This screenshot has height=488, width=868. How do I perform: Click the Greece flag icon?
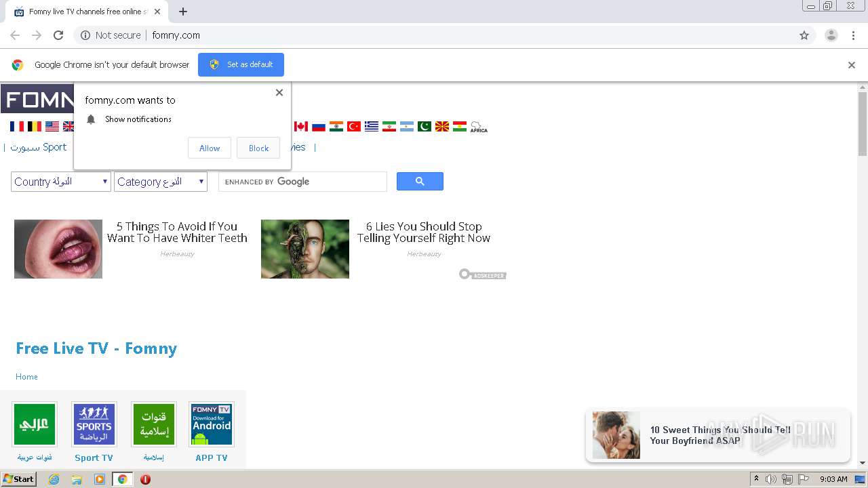coord(372,126)
